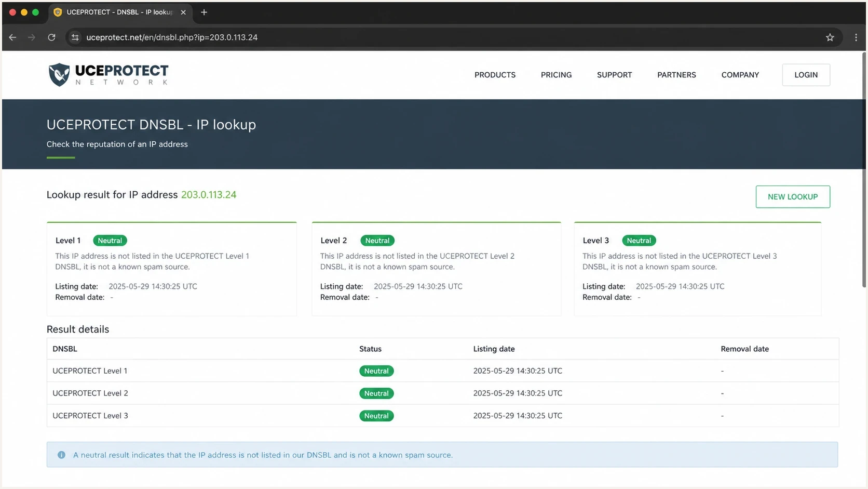Reload the page with the refresh icon

coord(51,37)
